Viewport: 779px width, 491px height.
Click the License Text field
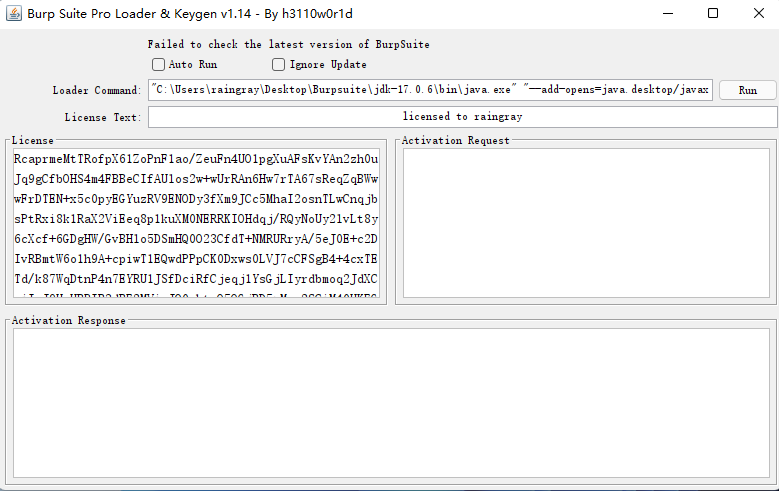point(463,117)
